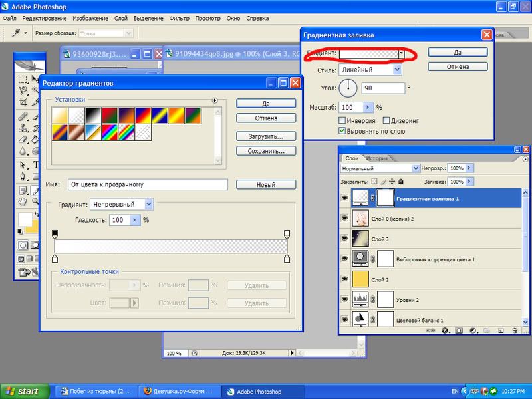
Task: Open the Градиент preset picker arrow
Action: [x=402, y=53]
